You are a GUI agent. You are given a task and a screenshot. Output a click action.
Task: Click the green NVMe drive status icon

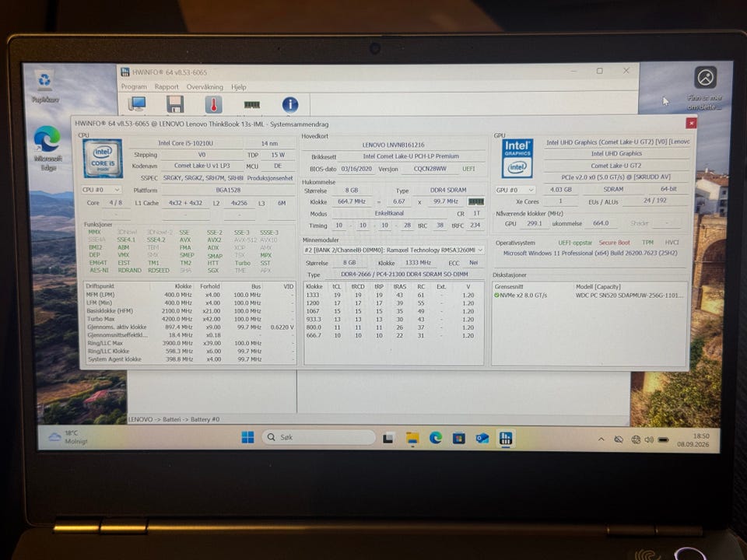coord(497,296)
